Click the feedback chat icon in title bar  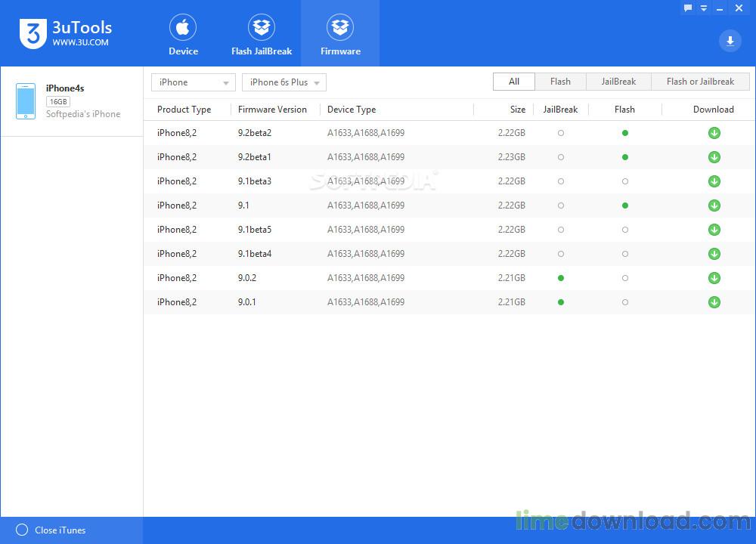[688, 8]
